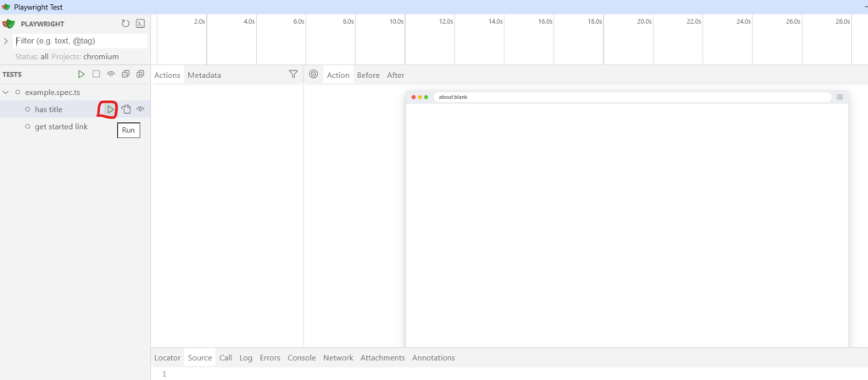The height and width of the screenshot is (380, 868).
Task: Toggle the terminal output icon
Action: (x=140, y=24)
